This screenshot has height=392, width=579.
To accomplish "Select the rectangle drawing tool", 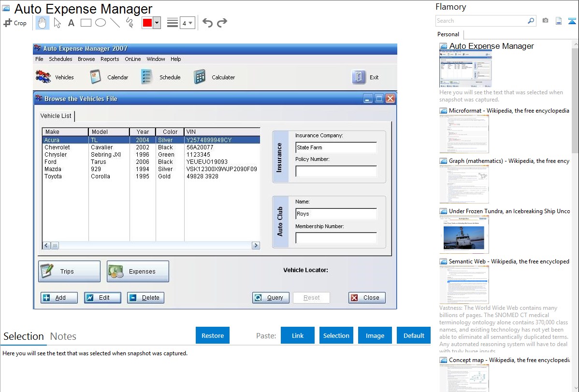I will pos(86,23).
